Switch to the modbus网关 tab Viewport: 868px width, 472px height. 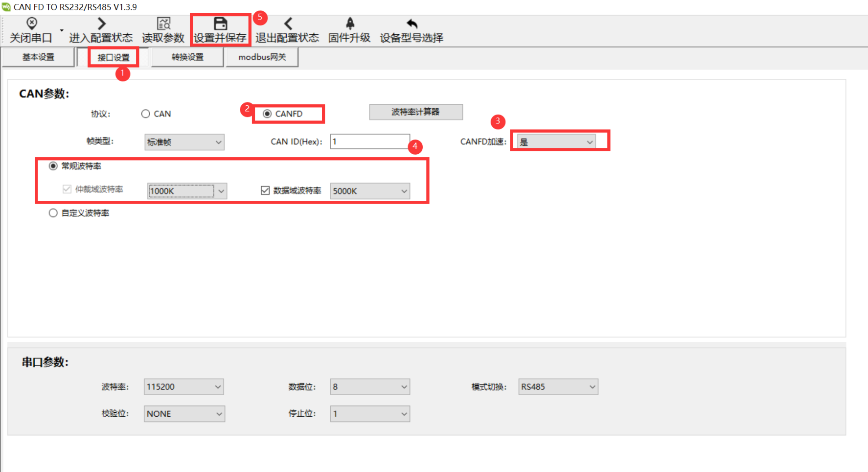coord(262,57)
